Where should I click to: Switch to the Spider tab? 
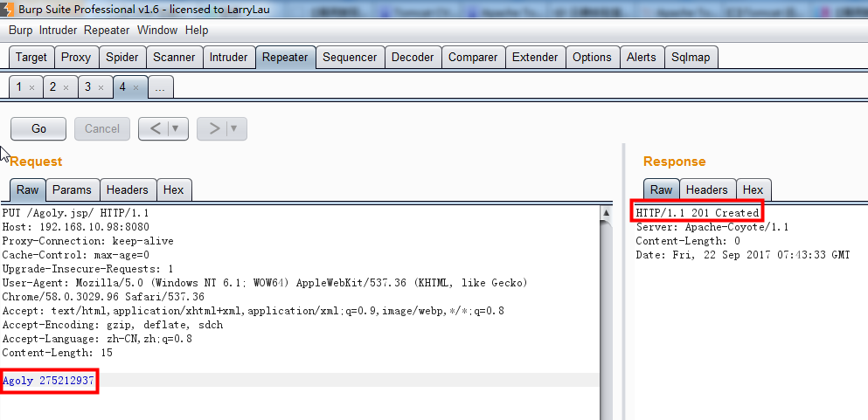(122, 58)
